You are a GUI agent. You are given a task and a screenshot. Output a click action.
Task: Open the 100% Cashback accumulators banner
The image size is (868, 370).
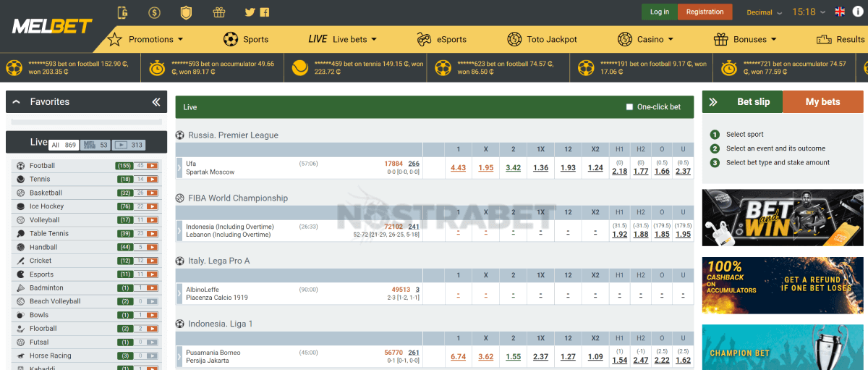coord(783,285)
